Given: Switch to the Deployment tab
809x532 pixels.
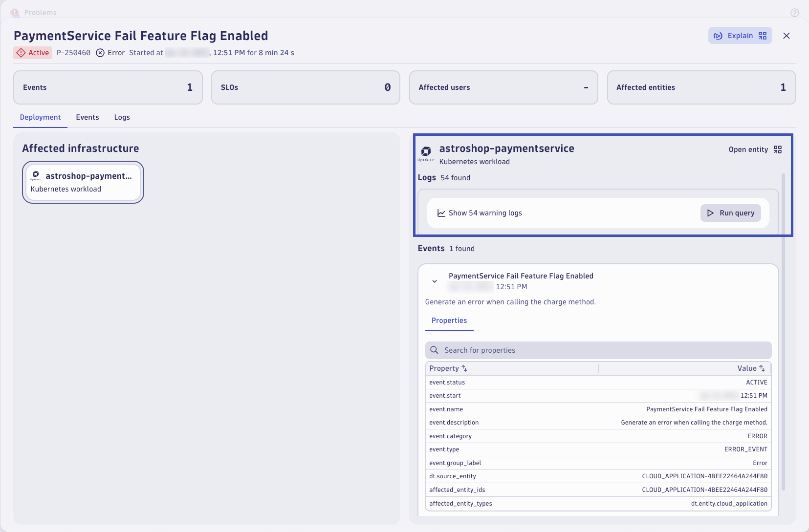Looking at the screenshot, I should [x=41, y=117].
